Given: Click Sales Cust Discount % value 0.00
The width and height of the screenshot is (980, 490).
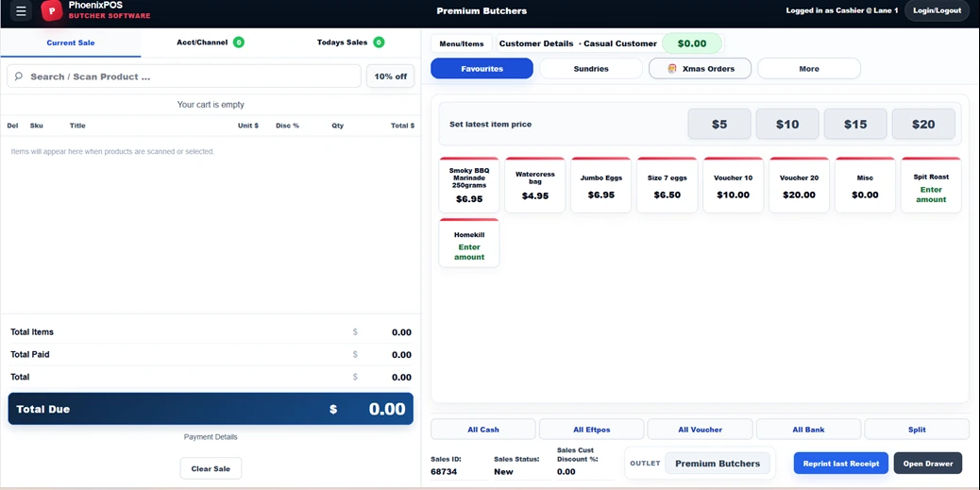Looking at the screenshot, I should [566, 471].
